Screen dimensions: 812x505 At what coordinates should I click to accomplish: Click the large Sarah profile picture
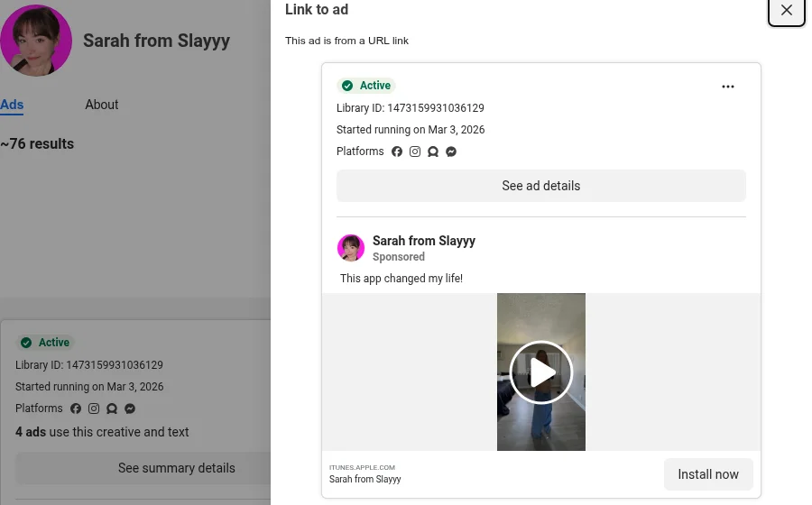coord(36,41)
